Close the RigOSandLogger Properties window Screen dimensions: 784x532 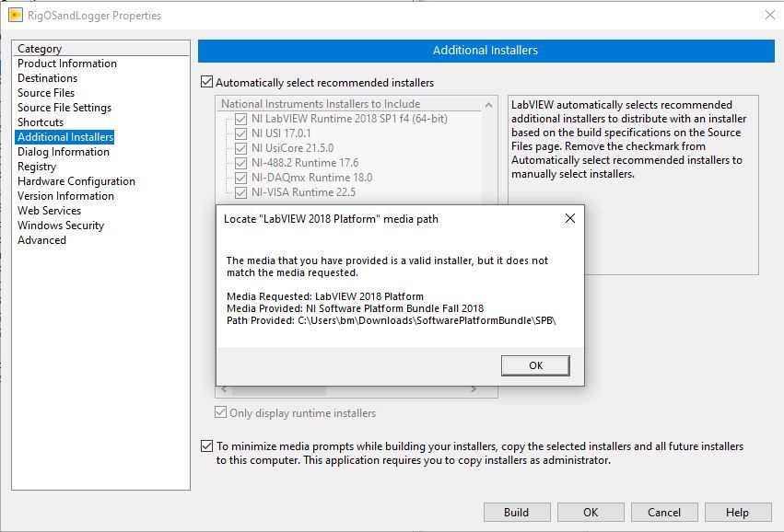point(770,15)
